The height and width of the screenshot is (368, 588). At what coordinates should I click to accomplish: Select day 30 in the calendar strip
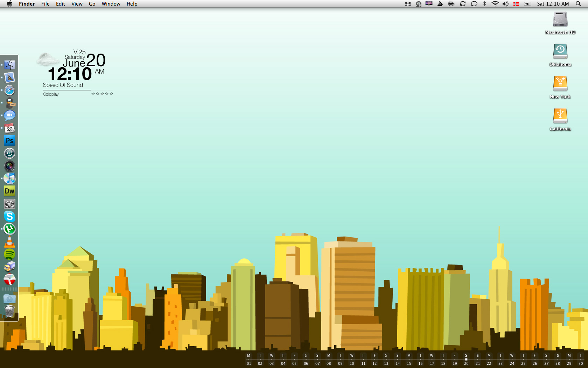coord(581,360)
